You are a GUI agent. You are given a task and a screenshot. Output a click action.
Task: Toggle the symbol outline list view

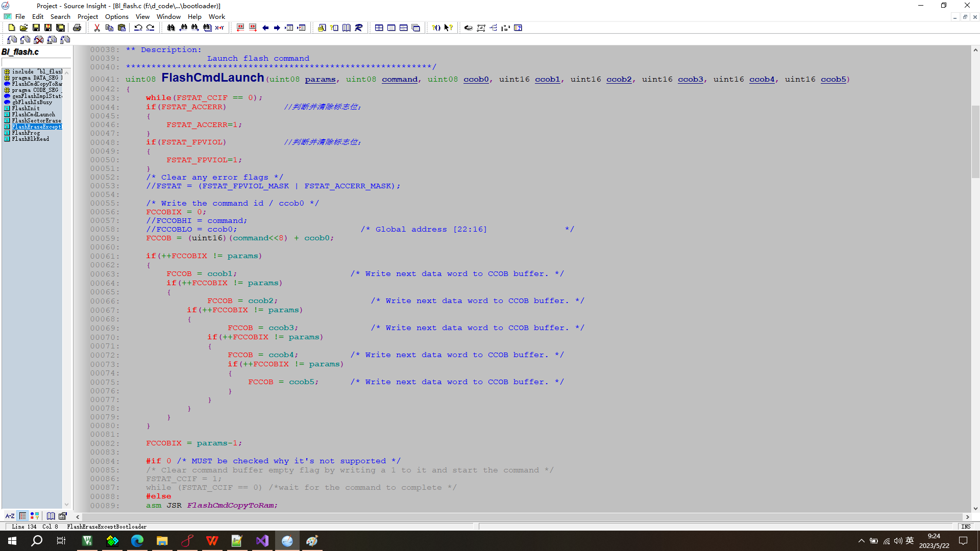click(22, 516)
